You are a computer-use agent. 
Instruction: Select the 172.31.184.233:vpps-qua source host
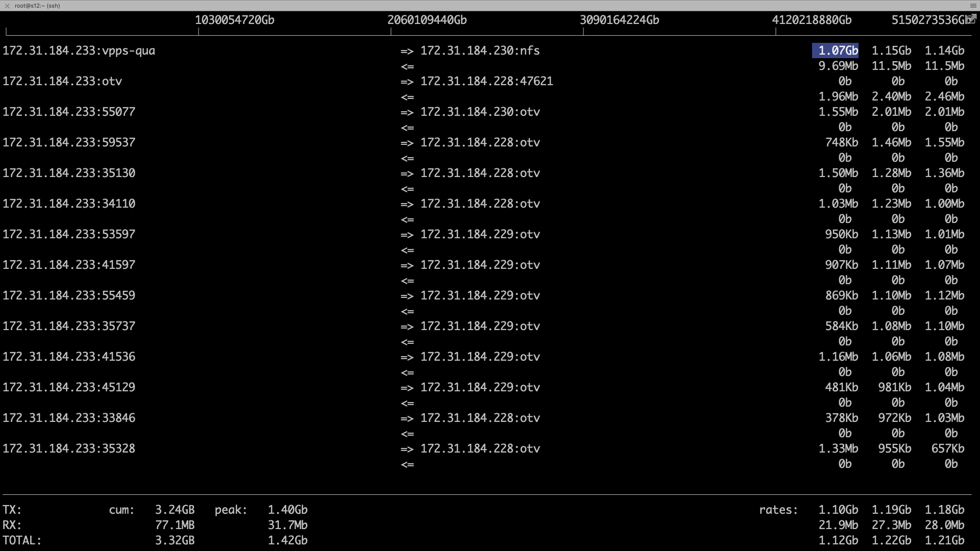79,51
